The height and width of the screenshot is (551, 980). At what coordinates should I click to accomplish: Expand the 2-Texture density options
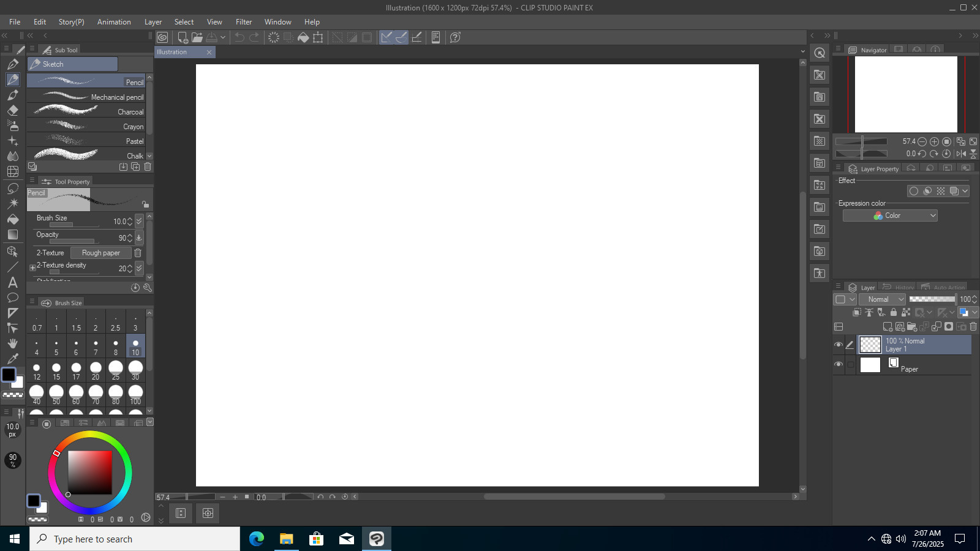coord(33,268)
